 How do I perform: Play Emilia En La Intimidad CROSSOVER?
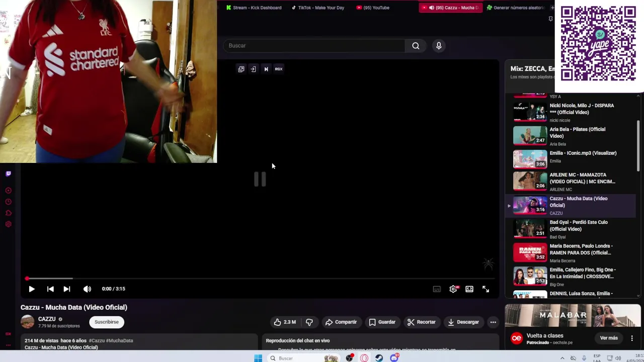click(x=571, y=277)
